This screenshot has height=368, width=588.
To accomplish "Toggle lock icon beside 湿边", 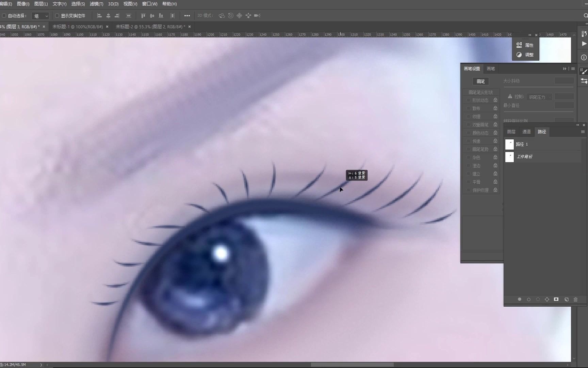I will pos(495,166).
